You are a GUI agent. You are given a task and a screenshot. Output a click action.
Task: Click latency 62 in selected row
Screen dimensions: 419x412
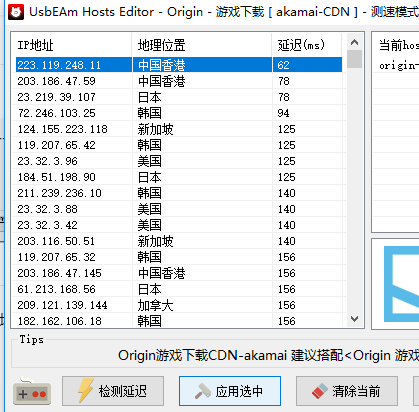coord(283,65)
